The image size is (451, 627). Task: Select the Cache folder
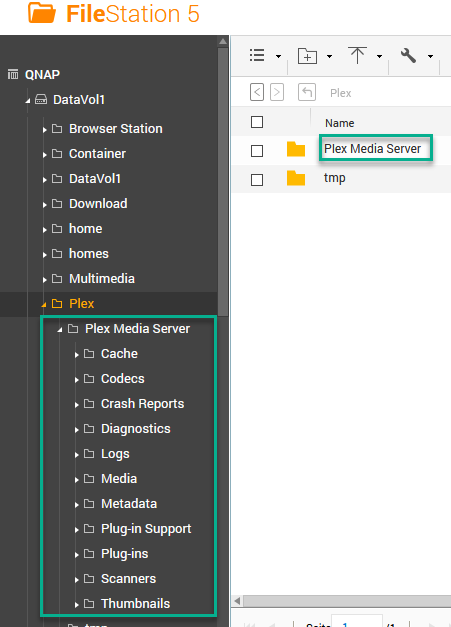(x=119, y=353)
